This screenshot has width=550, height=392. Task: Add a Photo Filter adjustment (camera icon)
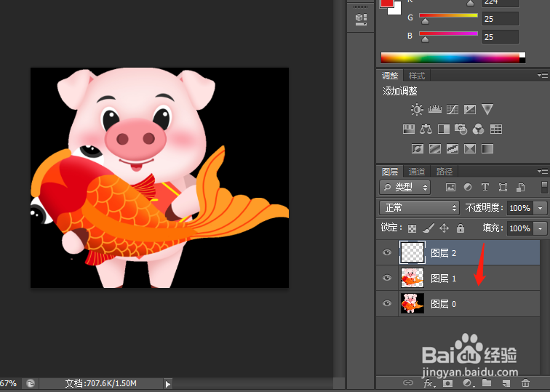pos(461,129)
